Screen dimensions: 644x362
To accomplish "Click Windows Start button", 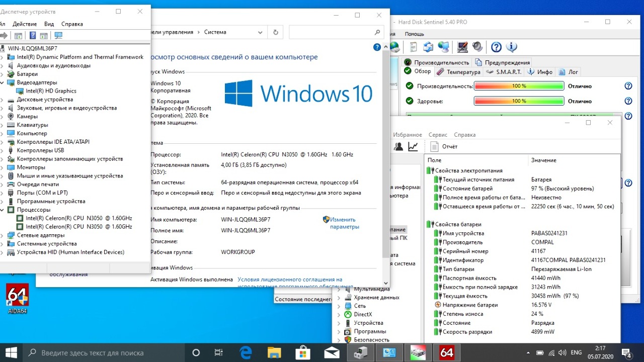I will [11, 352].
